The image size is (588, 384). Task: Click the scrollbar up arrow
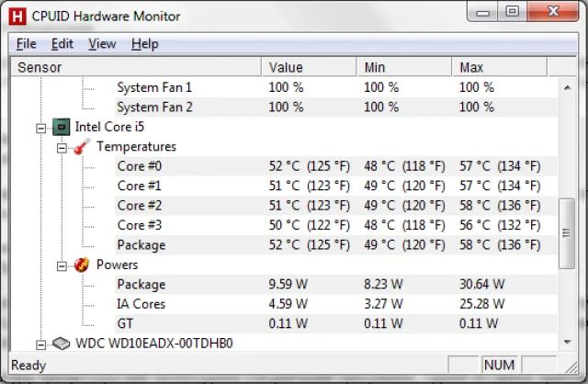(x=568, y=88)
